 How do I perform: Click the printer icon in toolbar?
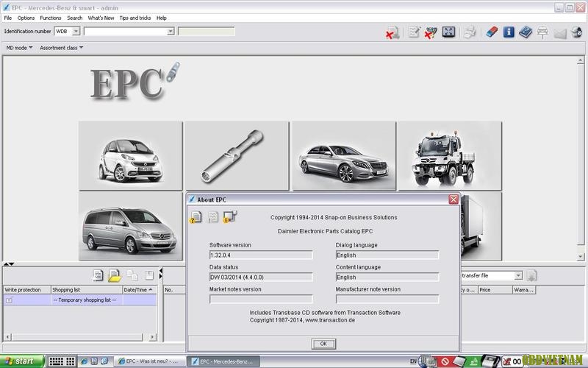click(470, 32)
